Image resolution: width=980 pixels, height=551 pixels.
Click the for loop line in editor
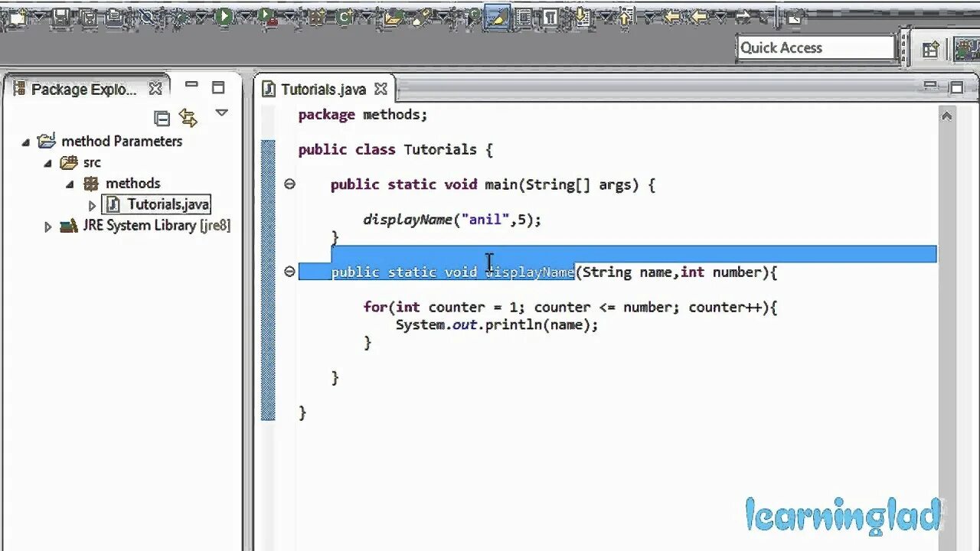(570, 307)
